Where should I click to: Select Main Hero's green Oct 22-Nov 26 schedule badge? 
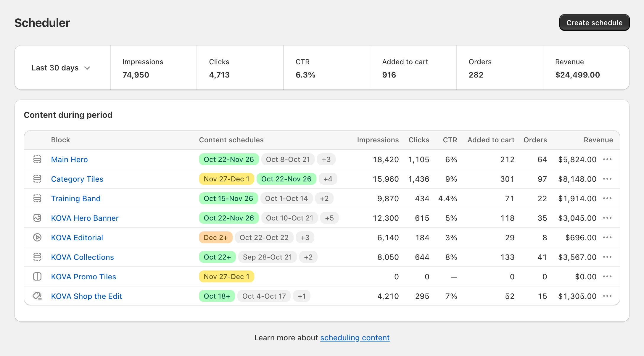click(229, 160)
